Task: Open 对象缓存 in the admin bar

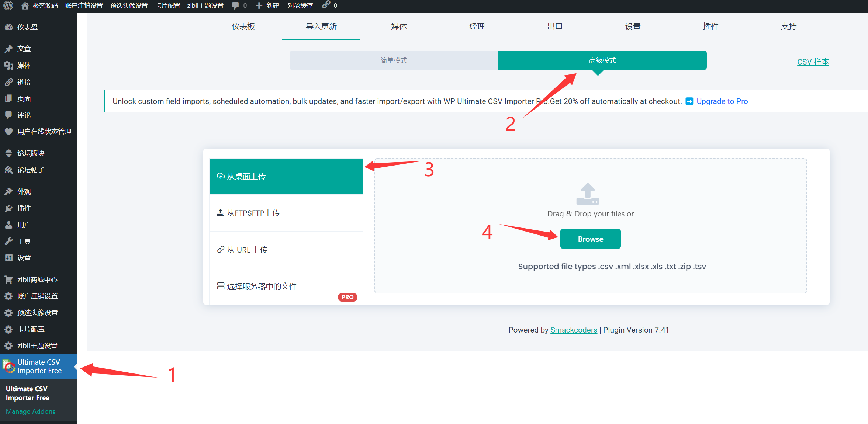Action: pyautogui.click(x=300, y=6)
